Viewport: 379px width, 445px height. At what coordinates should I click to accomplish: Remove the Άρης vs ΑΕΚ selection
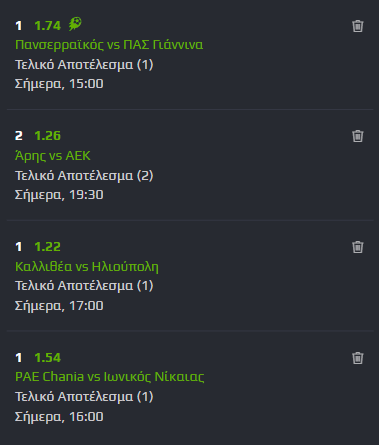(357, 136)
